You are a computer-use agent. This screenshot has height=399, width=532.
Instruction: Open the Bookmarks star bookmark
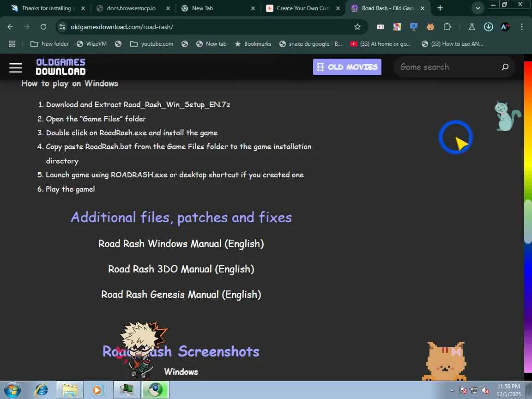pyautogui.click(x=253, y=44)
